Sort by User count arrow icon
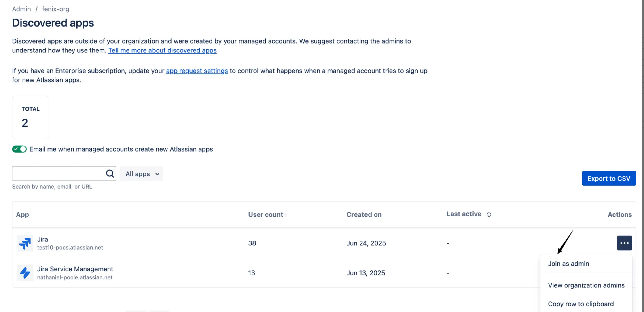The image size is (644, 312). (x=286, y=215)
